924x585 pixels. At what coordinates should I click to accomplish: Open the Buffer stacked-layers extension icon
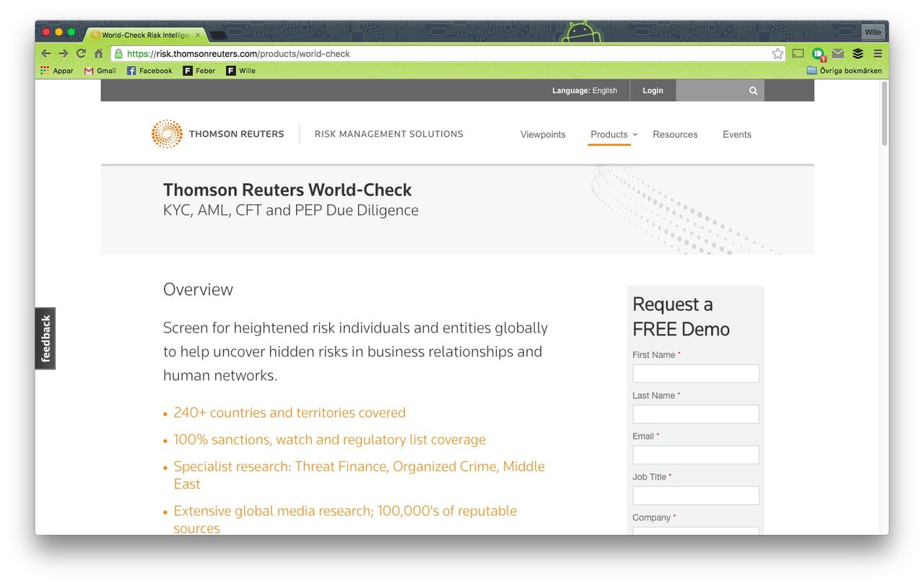[x=858, y=53]
